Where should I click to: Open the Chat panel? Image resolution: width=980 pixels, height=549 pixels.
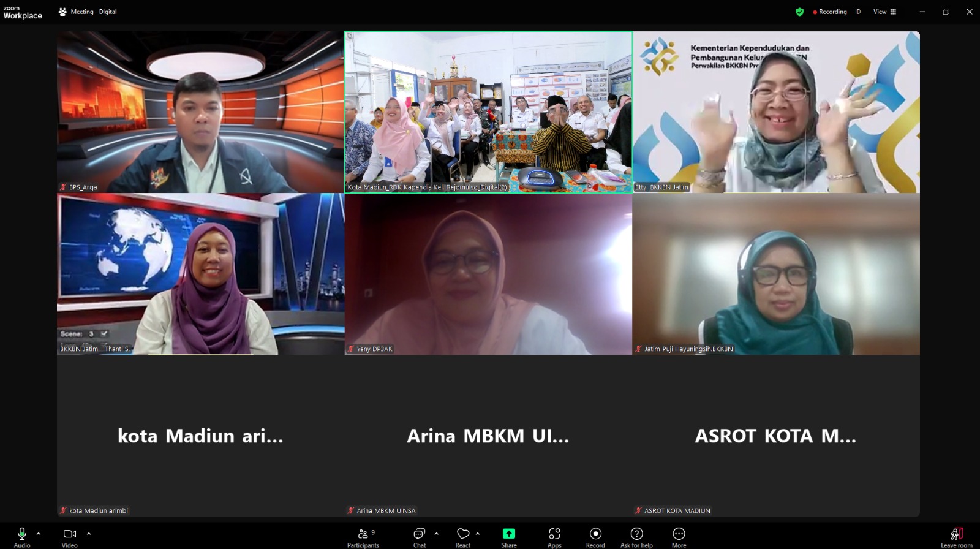pos(420,536)
